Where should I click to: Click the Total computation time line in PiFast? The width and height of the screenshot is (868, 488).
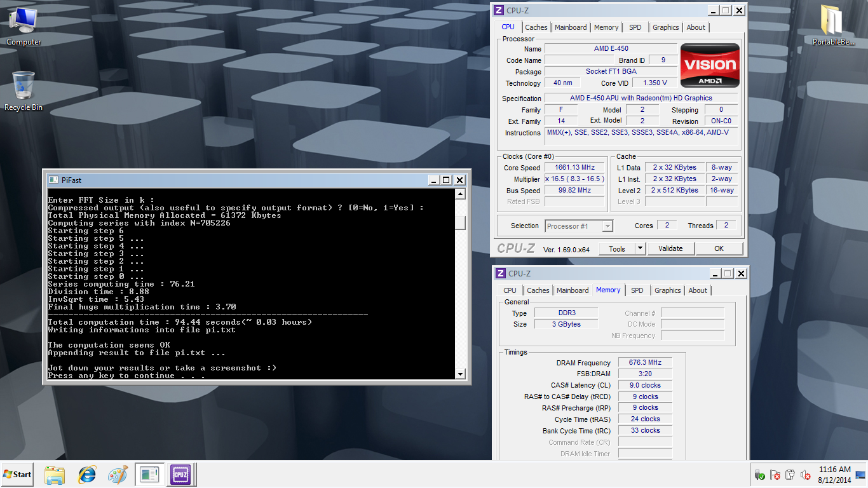pos(180,322)
